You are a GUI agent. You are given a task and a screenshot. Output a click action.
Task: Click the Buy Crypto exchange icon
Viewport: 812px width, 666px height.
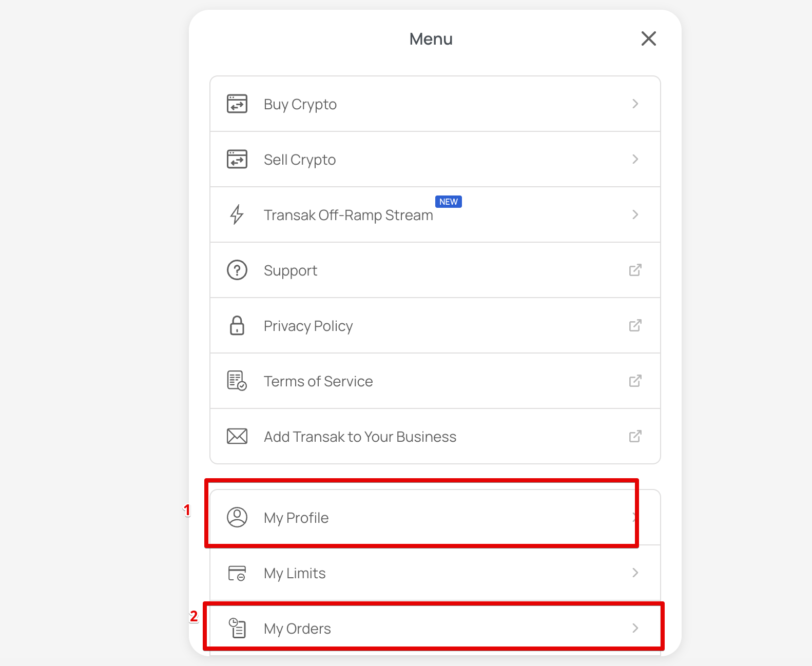[x=237, y=104]
